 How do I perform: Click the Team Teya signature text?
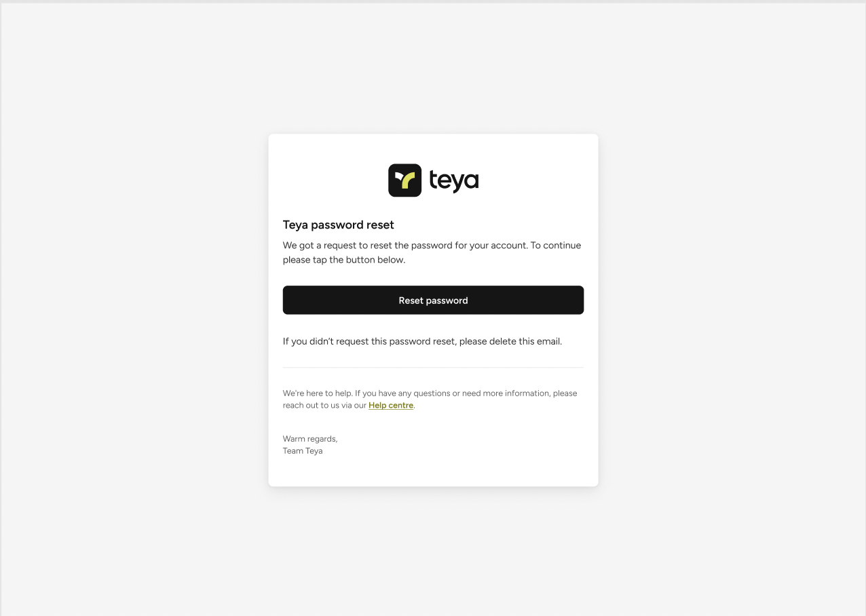click(x=303, y=450)
